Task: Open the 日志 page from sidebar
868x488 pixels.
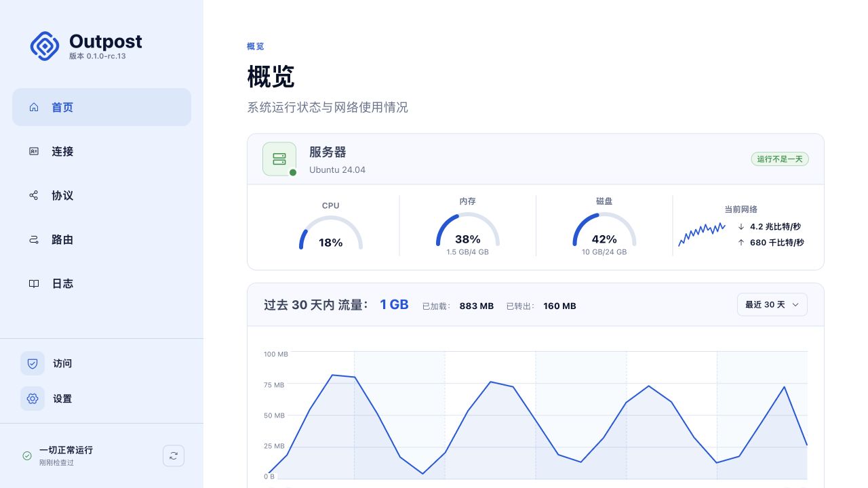Action: pyautogui.click(x=102, y=283)
